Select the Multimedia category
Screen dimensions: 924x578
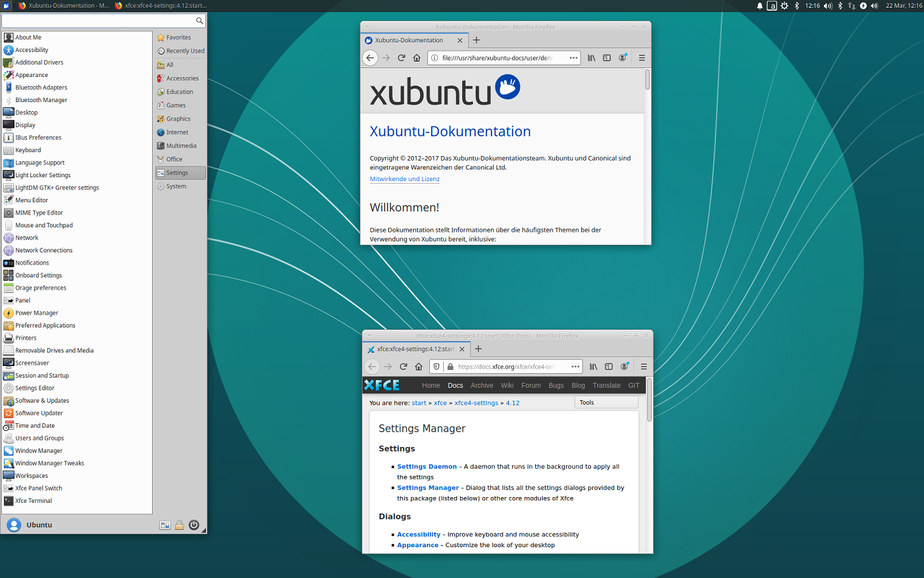(181, 146)
